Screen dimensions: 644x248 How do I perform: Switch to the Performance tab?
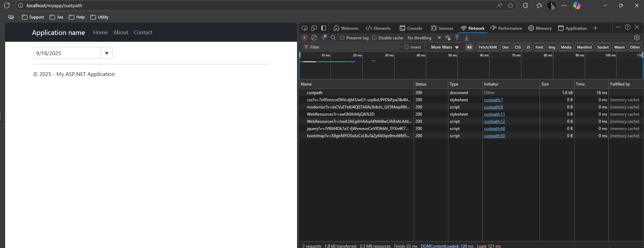506,28
